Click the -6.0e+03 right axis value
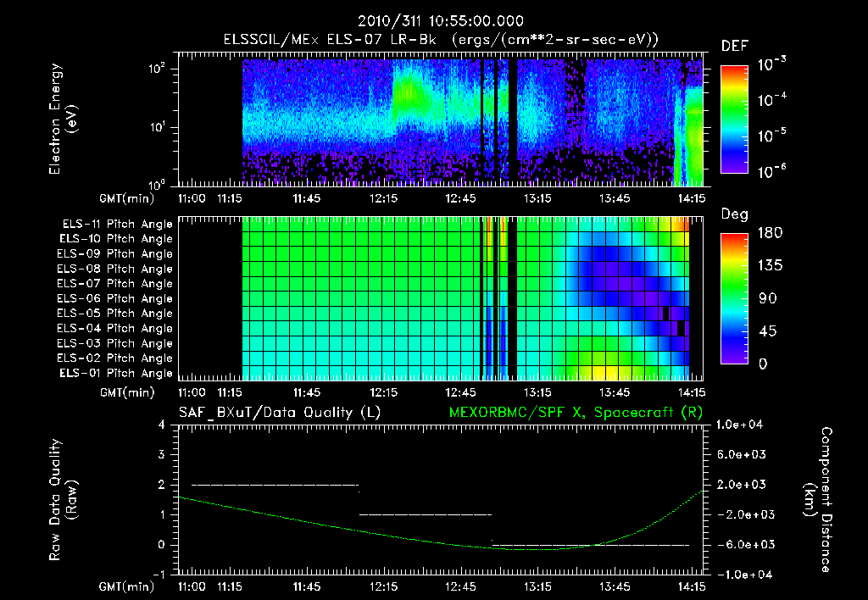 coord(743,545)
